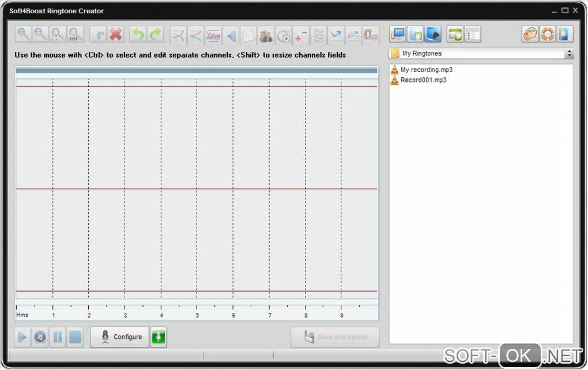Delete selection with the red X icon

pyautogui.click(x=116, y=35)
